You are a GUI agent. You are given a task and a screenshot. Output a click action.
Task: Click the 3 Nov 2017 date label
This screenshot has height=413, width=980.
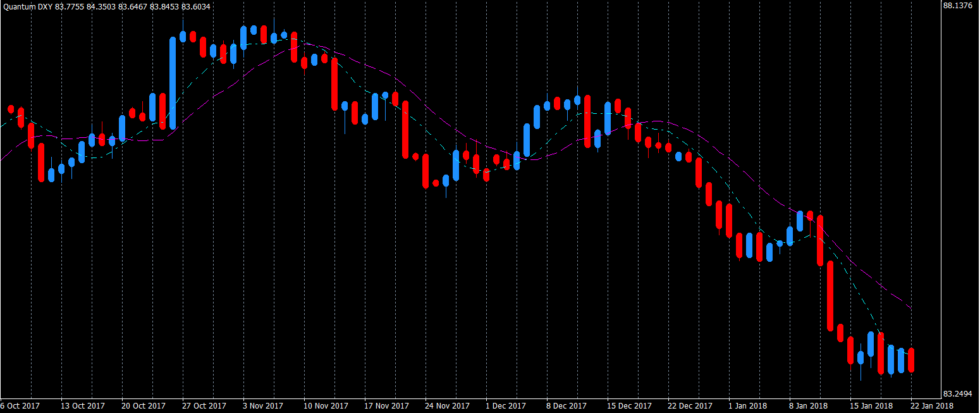264,405
